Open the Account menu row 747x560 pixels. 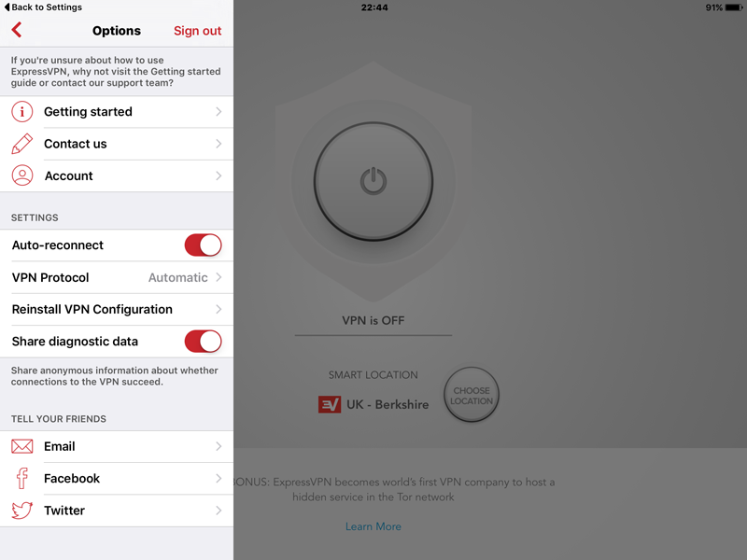tap(117, 175)
